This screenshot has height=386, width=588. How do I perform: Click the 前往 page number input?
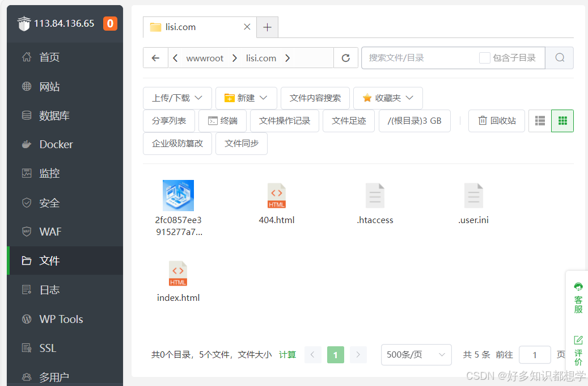tap(535, 355)
